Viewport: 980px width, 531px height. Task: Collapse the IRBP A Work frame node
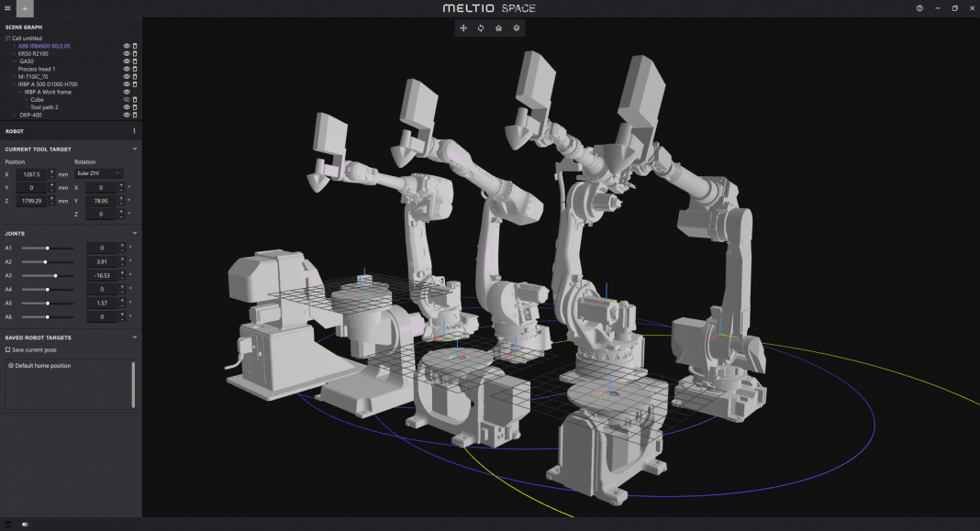20,92
